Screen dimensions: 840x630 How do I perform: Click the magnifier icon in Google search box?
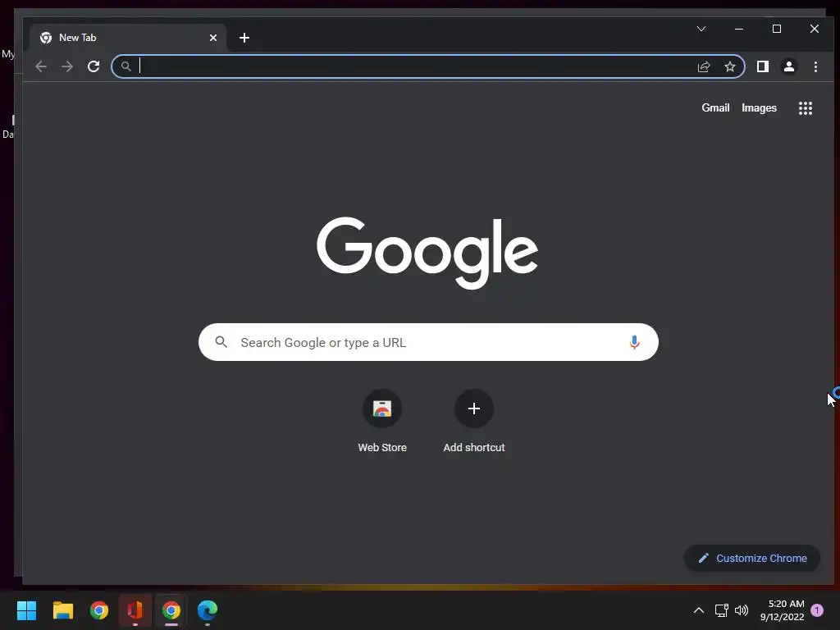click(x=221, y=342)
